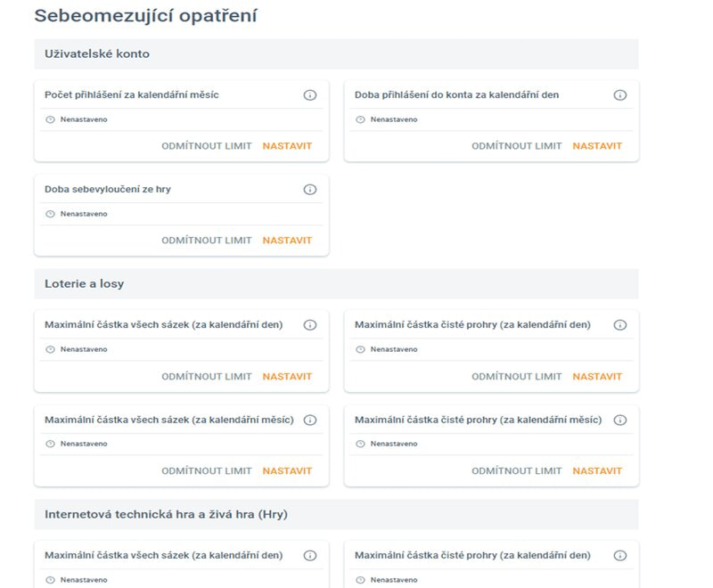
Task: Click NASTAVIT for Doba sebevyloučení ze hry
Action: (x=287, y=241)
